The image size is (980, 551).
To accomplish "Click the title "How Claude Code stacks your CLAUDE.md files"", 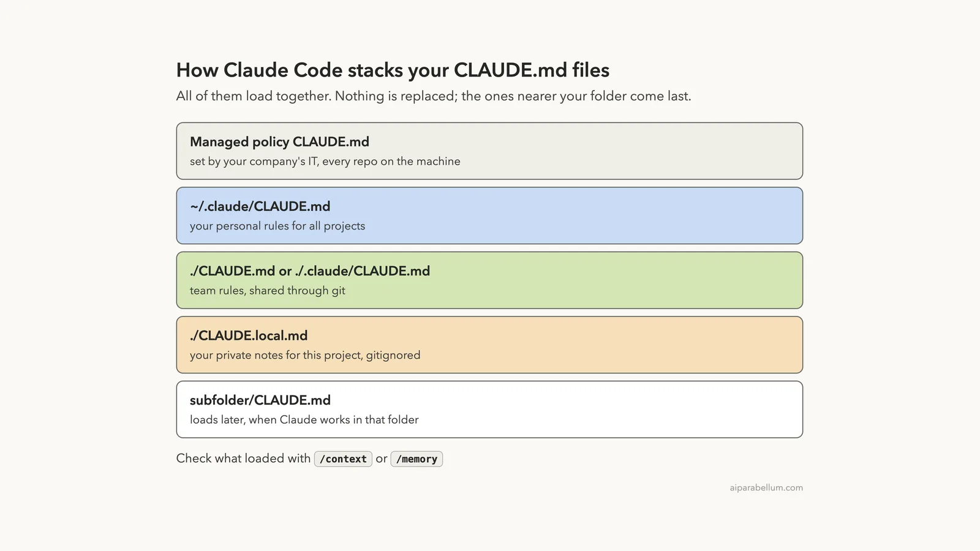I will pyautogui.click(x=393, y=70).
